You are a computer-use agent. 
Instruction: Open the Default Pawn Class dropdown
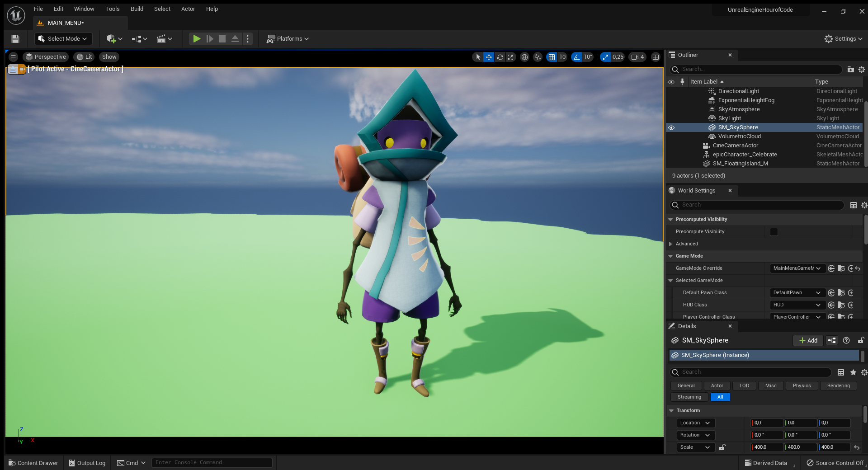point(797,293)
